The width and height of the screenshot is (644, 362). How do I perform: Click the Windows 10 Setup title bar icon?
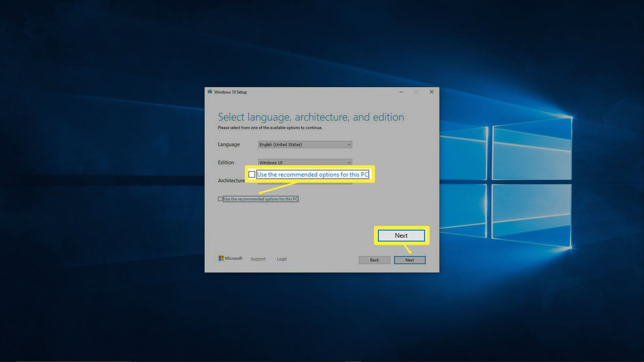[210, 92]
